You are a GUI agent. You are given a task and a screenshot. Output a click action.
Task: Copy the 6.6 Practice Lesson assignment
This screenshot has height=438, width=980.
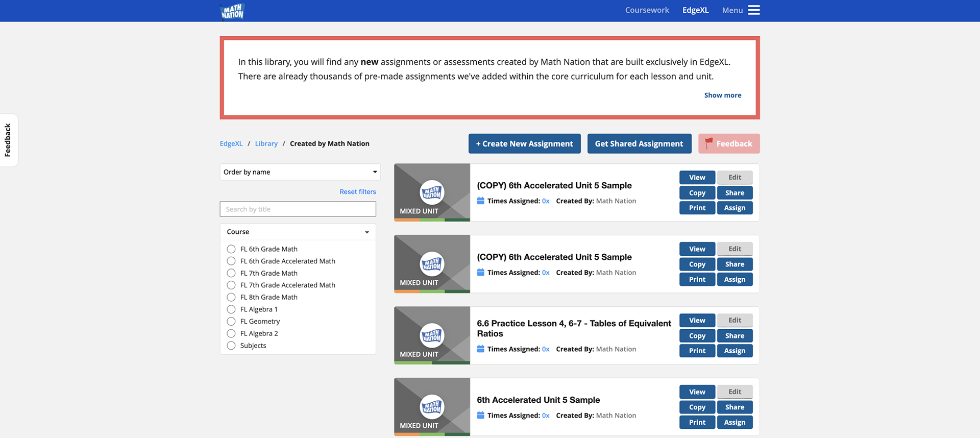pyautogui.click(x=697, y=336)
